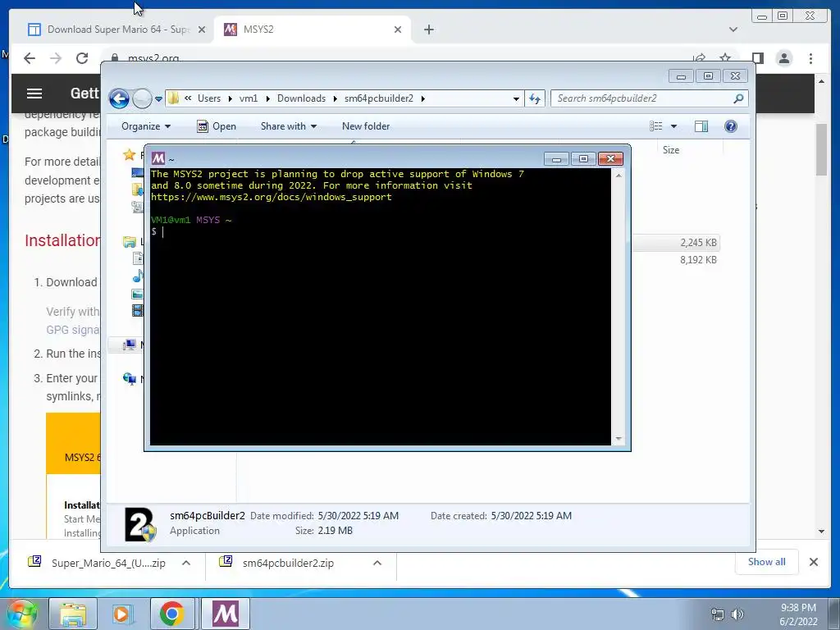Expand arrow after vm1 in path
840x630 pixels.
point(268,98)
